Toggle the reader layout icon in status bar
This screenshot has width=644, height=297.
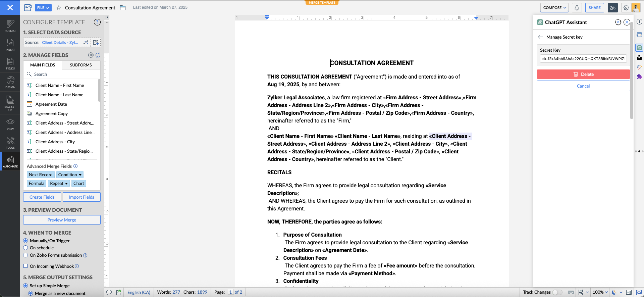pos(629,292)
